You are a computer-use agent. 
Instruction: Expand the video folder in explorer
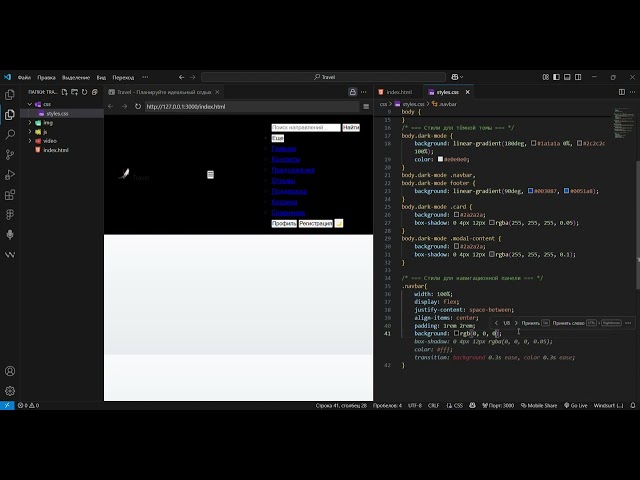click(30, 141)
